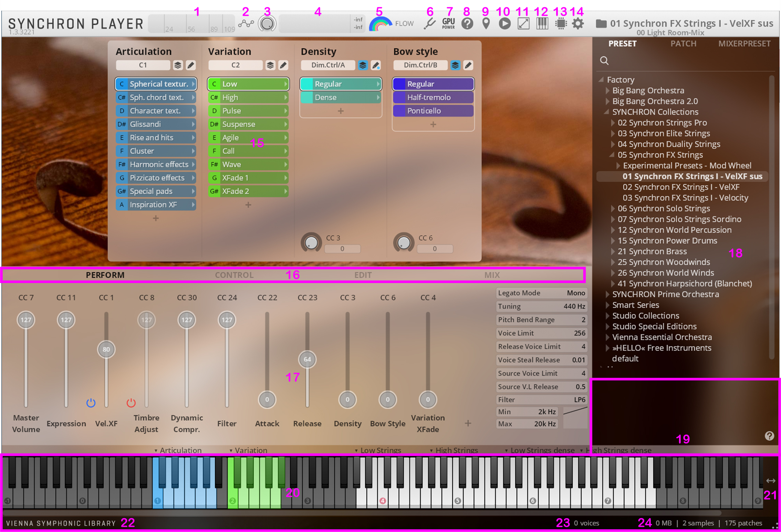This screenshot has width=781, height=532.
Task: Select the Half-tremolo bow style
Action: pyautogui.click(x=433, y=97)
